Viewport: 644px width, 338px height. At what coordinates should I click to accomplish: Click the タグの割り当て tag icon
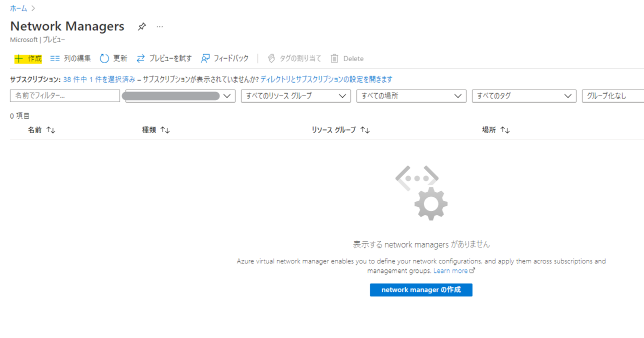coord(271,59)
